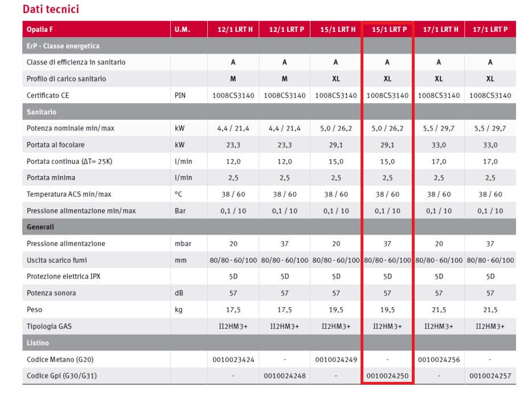The height and width of the screenshot is (399, 532).
Task: Click the 'Certificato CE' row label
Action: coord(50,95)
